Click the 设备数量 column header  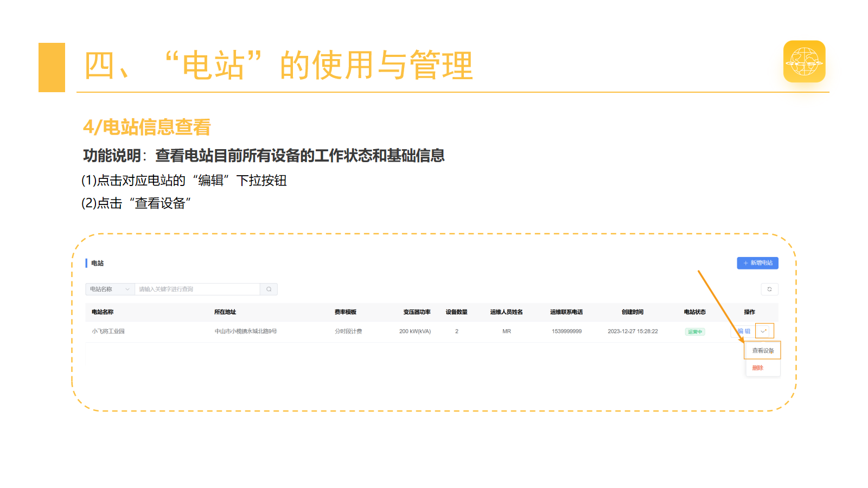click(x=457, y=312)
